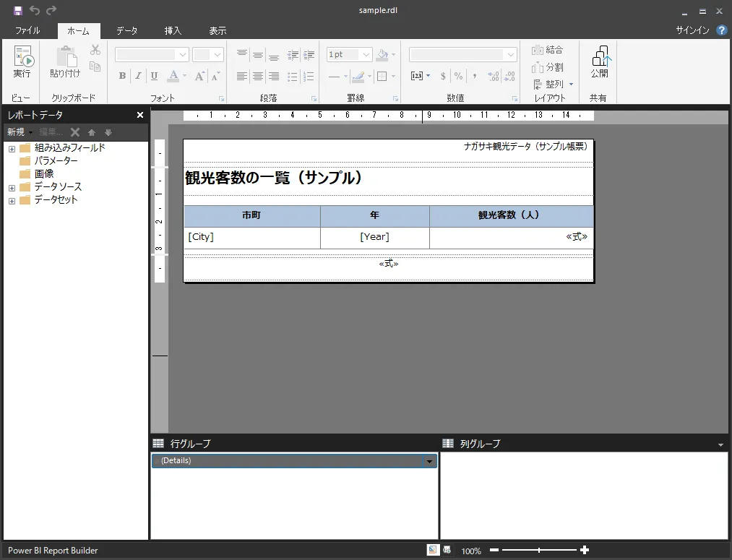
Task: Click the decrease indent icon
Action: point(293,55)
